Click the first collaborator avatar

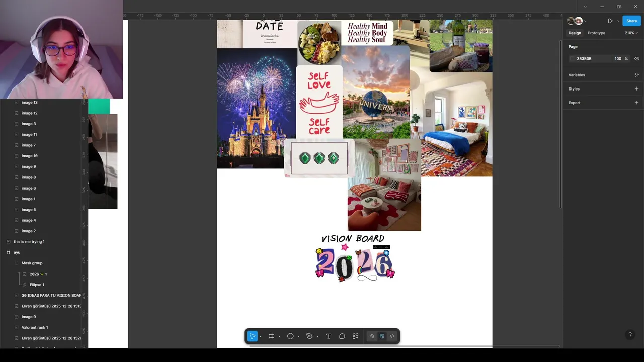point(571,21)
